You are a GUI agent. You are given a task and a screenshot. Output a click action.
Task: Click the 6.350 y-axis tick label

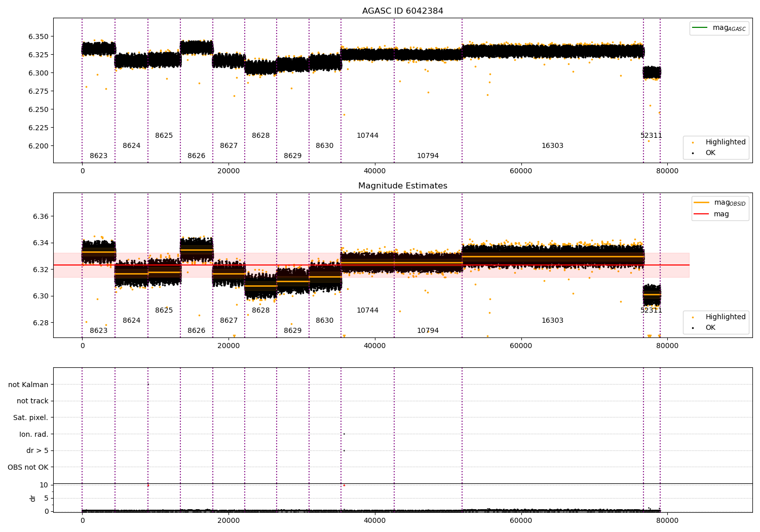(x=38, y=37)
